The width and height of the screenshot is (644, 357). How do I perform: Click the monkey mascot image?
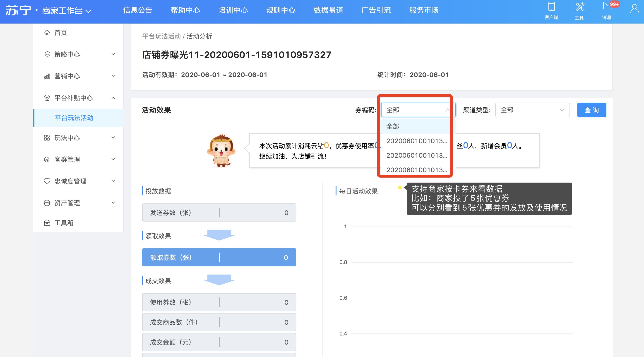point(221,150)
